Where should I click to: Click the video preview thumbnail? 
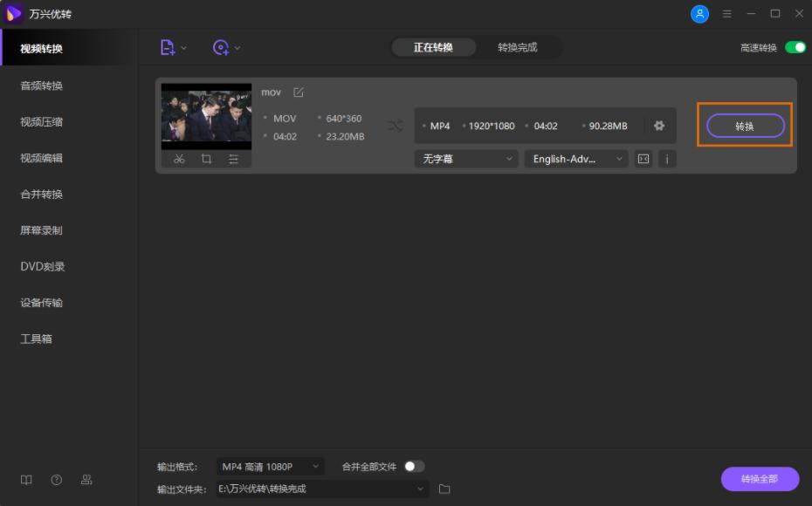(x=206, y=115)
